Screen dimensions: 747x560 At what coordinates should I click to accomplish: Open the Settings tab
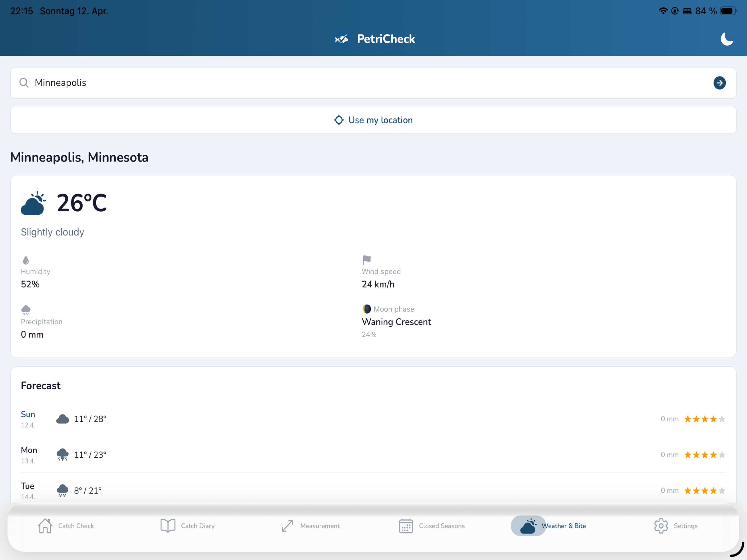676,526
